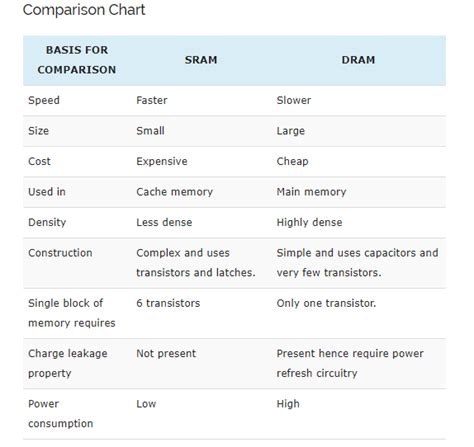Image resolution: width=474 pixels, height=447 pixels.
Task: Click the Size row label
Action: click(x=39, y=131)
